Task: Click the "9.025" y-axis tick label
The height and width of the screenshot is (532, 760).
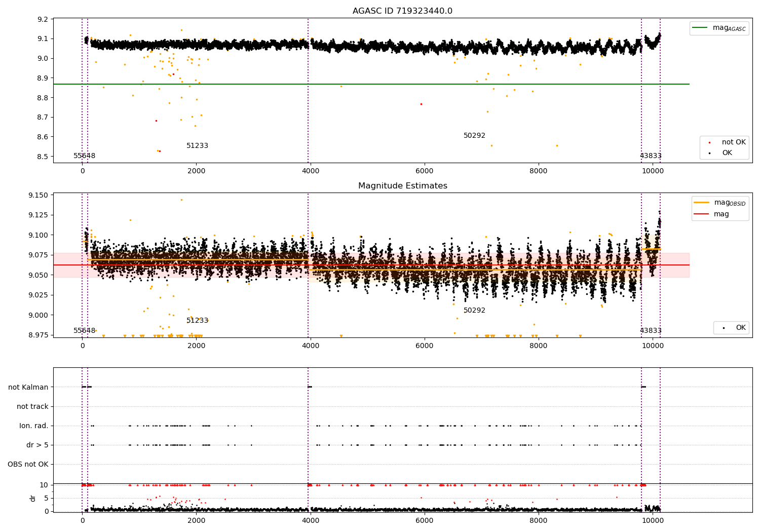Action: coord(39,295)
